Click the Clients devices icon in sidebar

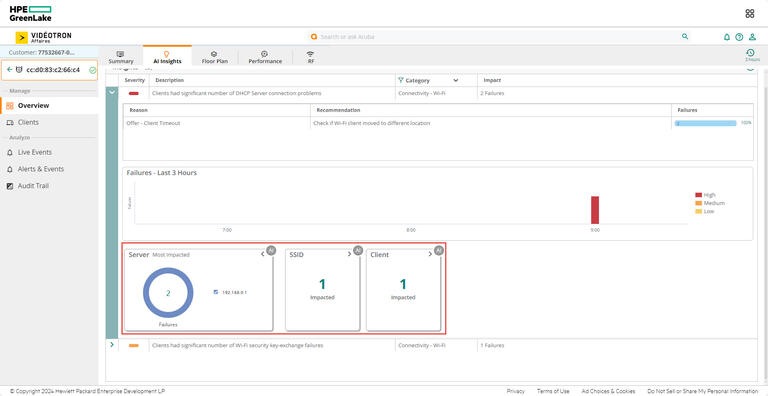click(10, 123)
